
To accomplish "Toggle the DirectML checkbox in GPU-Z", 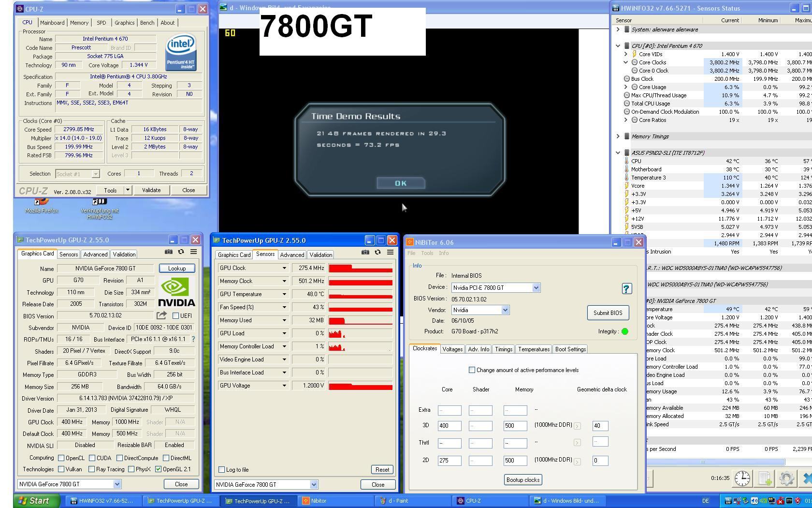I will click(166, 458).
